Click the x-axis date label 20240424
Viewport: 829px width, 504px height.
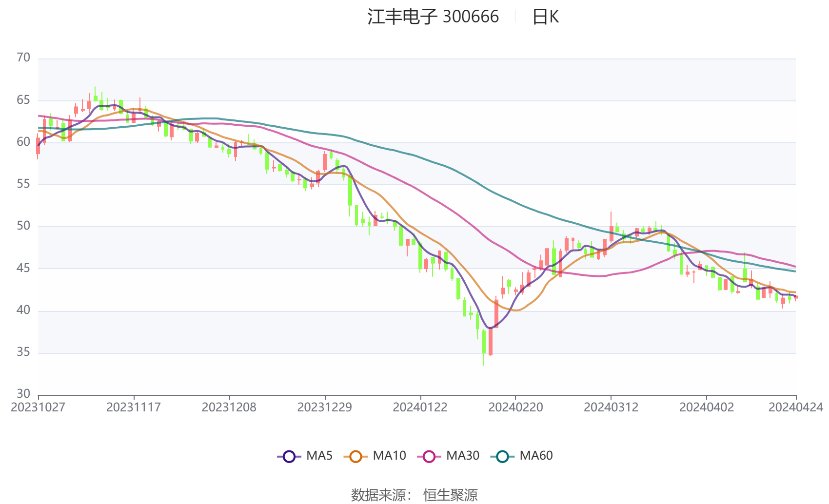click(x=796, y=407)
